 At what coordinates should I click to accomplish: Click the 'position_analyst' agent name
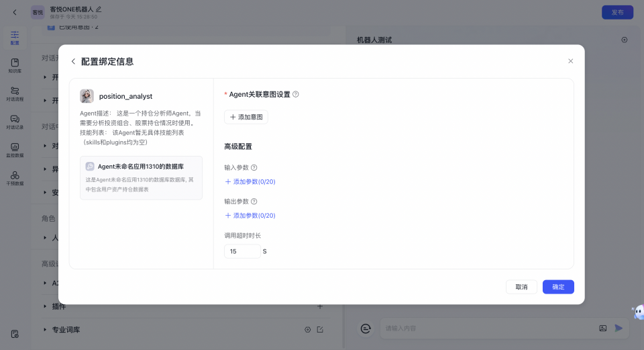click(x=125, y=96)
